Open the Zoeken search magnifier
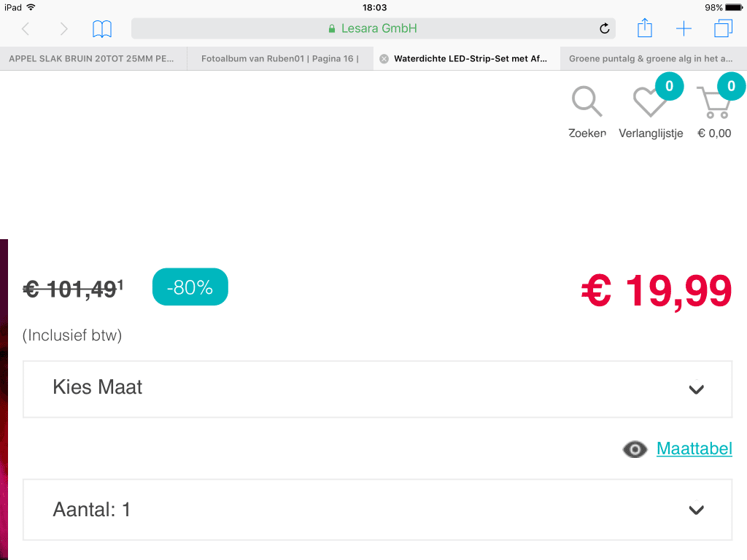Image resolution: width=747 pixels, height=560 pixels. coord(587,103)
